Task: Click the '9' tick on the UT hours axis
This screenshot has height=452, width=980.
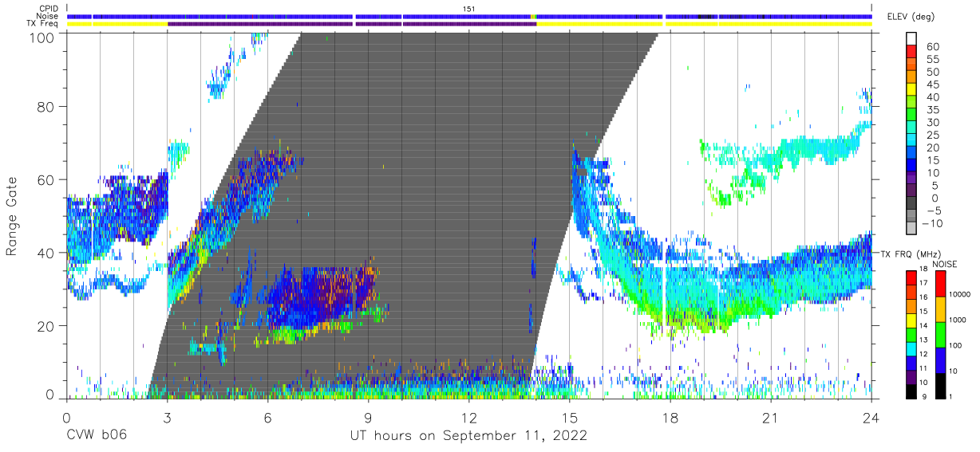Action: (368, 417)
